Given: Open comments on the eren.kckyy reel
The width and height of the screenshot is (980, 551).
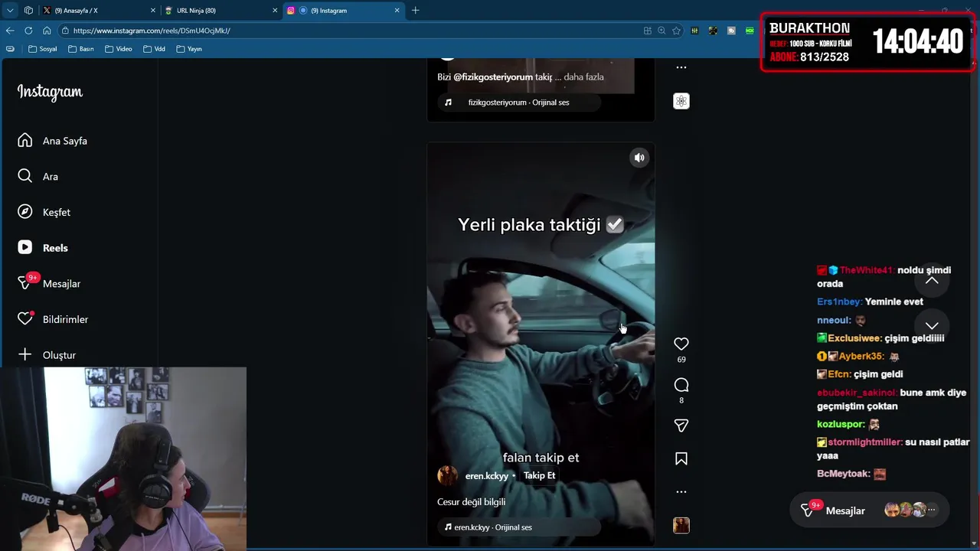Looking at the screenshot, I should (681, 385).
